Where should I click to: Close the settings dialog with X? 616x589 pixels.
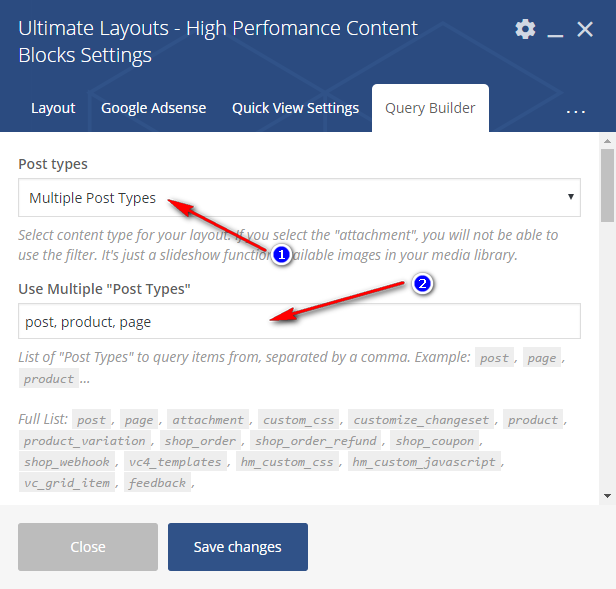coord(586,29)
